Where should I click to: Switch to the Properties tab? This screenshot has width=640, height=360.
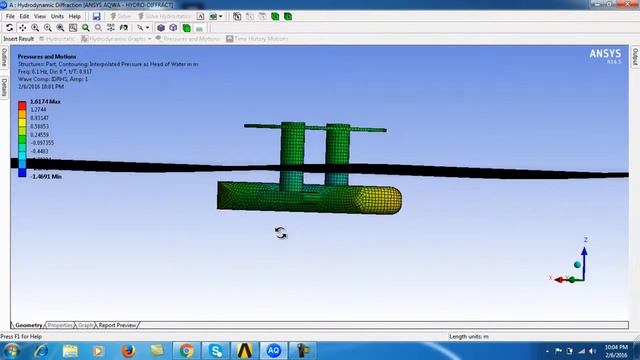(60, 325)
